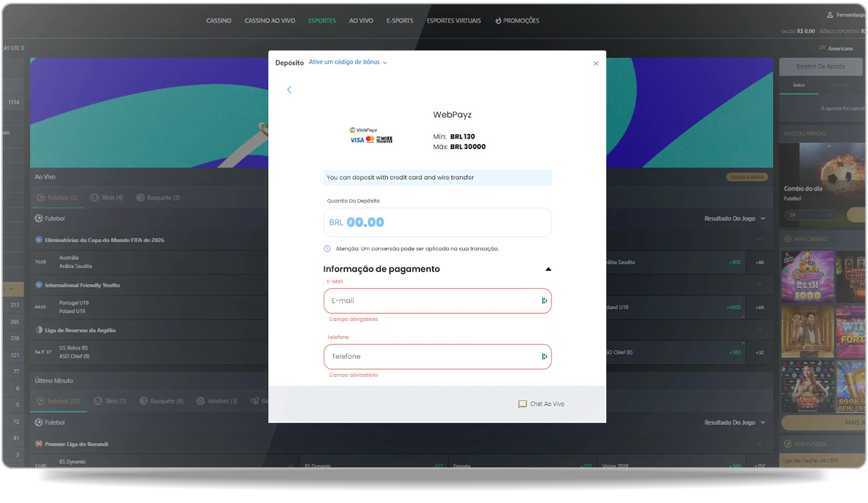Image resolution: width=868 pixels, height=503 pixels.
Task: Open the Esportes Virtuais menu item
Action: pos(454,21)
